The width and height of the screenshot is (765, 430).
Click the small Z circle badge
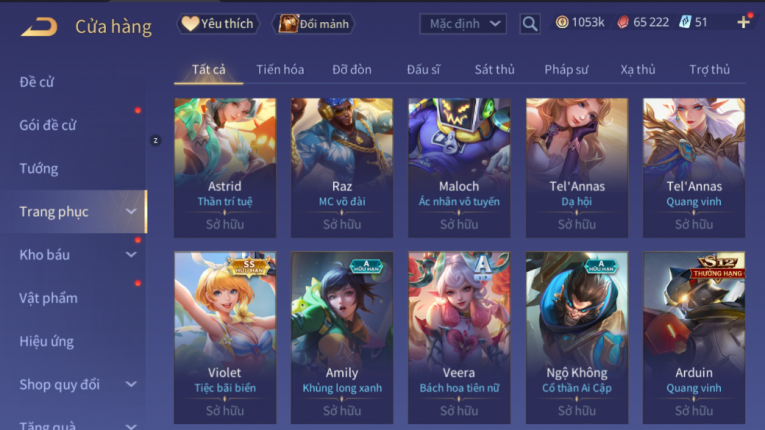click(x=156, y=141)
